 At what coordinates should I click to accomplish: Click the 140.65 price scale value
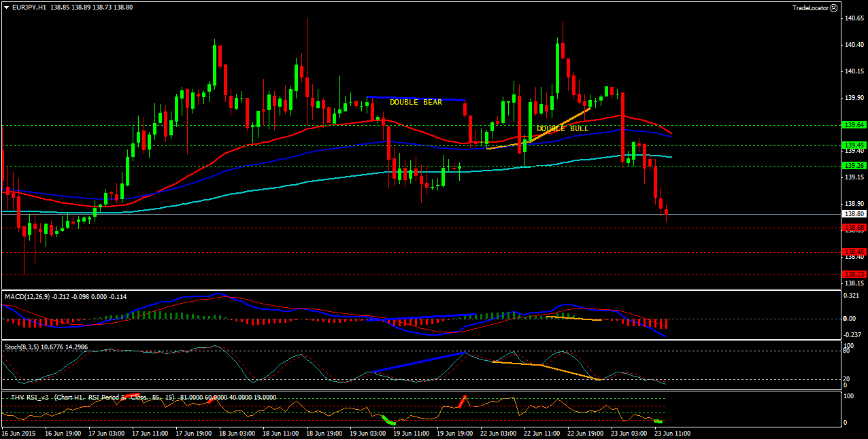coord(854,18)
